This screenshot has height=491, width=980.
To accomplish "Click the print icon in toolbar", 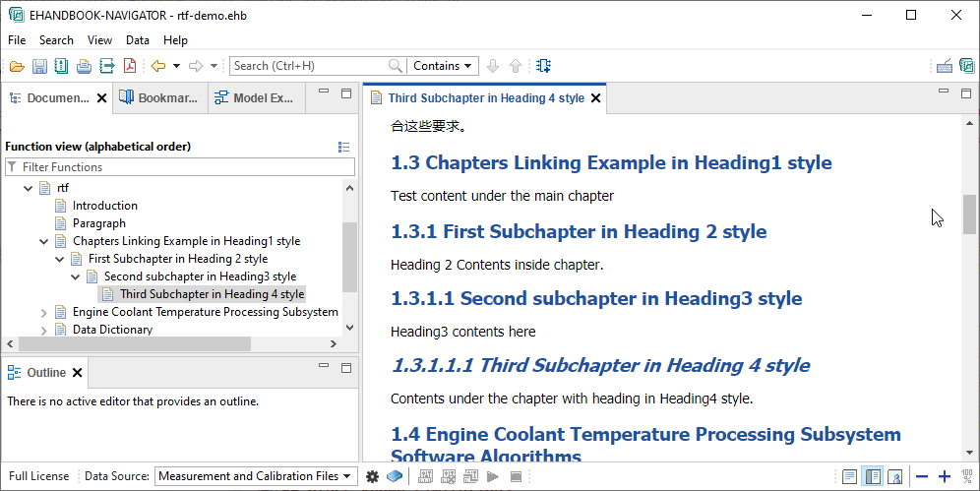I will point(84,66).
